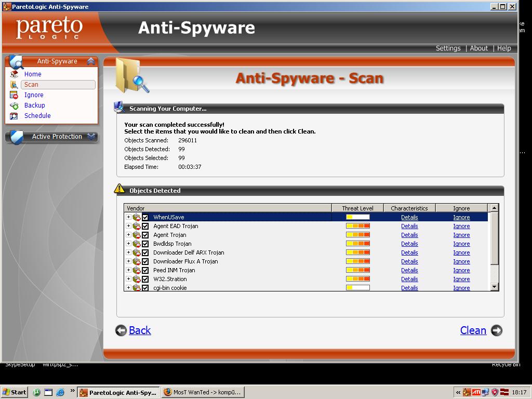Open Details for Downloader Flux A Trojan
The width and height of the screenshot is (532, 399).
point(409,261)
